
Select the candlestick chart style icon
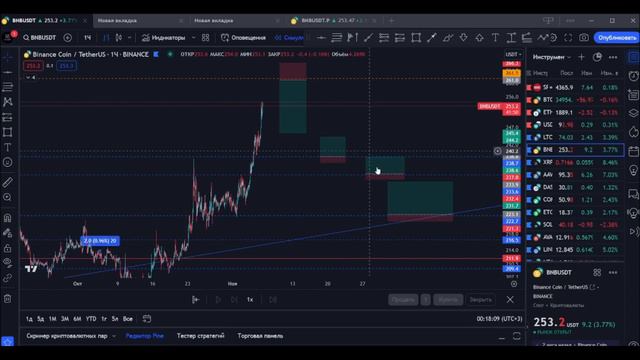tap(119, 38)
